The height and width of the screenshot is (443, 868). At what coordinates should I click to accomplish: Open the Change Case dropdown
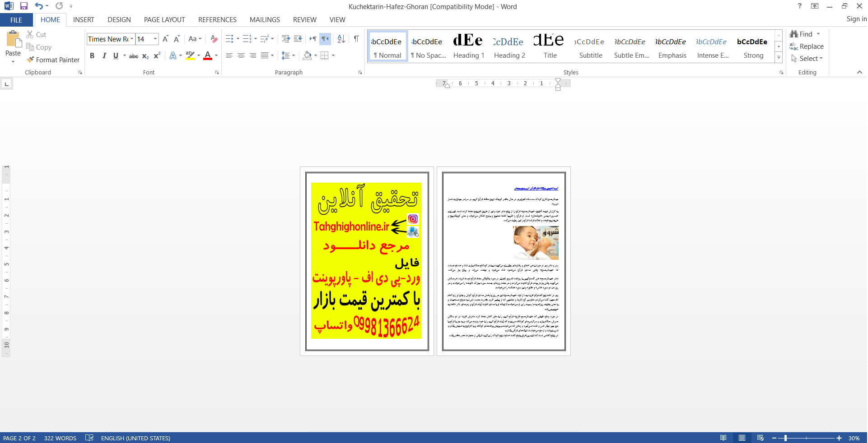point(195,39)
